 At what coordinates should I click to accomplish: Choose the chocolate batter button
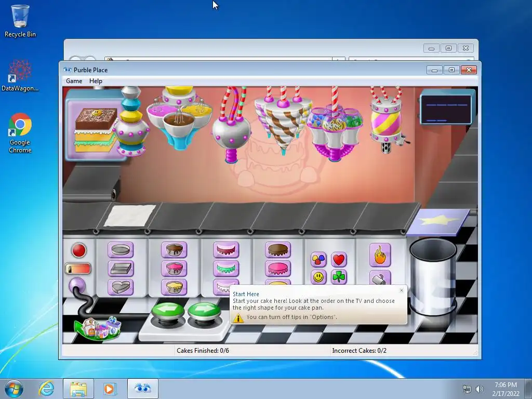(x=174, y=250)
